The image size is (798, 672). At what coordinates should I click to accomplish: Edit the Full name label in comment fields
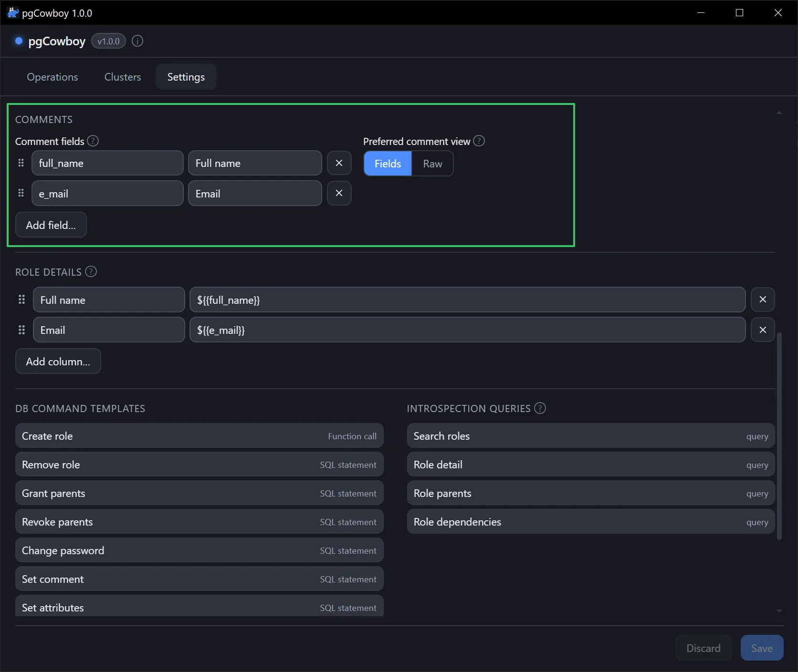(255, 163)
